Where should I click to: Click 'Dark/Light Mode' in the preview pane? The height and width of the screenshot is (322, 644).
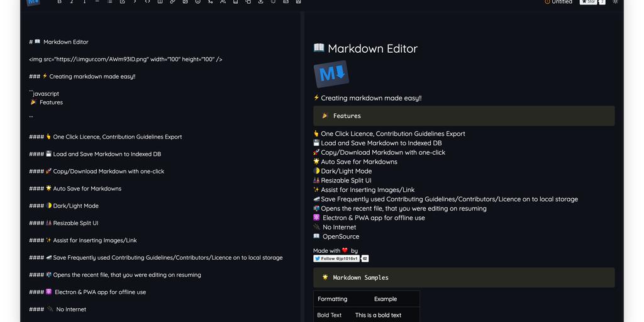(x=347, y=171)
